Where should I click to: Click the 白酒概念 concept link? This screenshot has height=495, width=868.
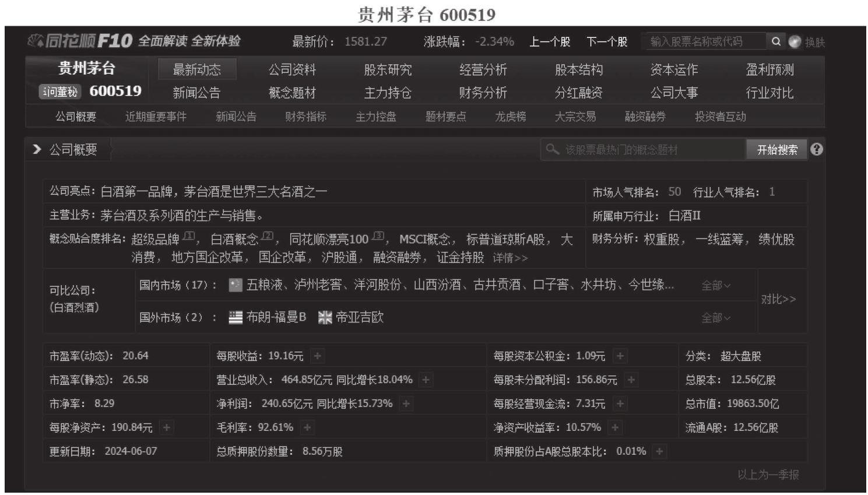pos(234,240)
